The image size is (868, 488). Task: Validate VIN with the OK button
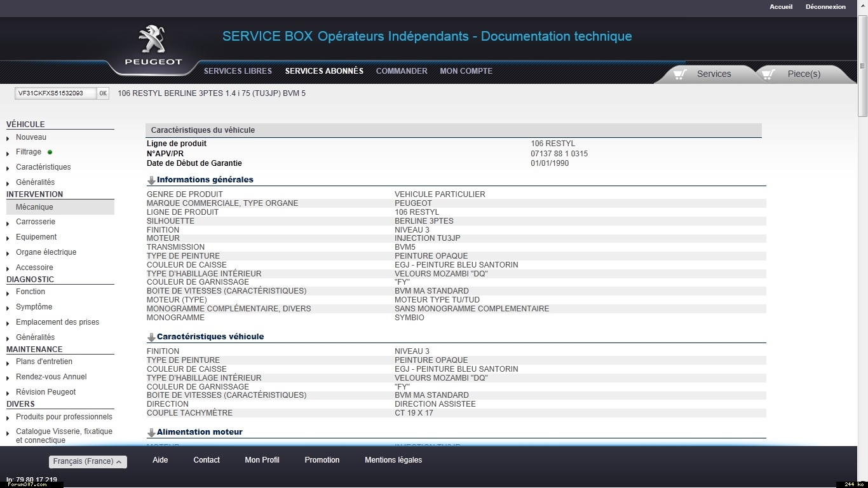(x=103, y=93)
